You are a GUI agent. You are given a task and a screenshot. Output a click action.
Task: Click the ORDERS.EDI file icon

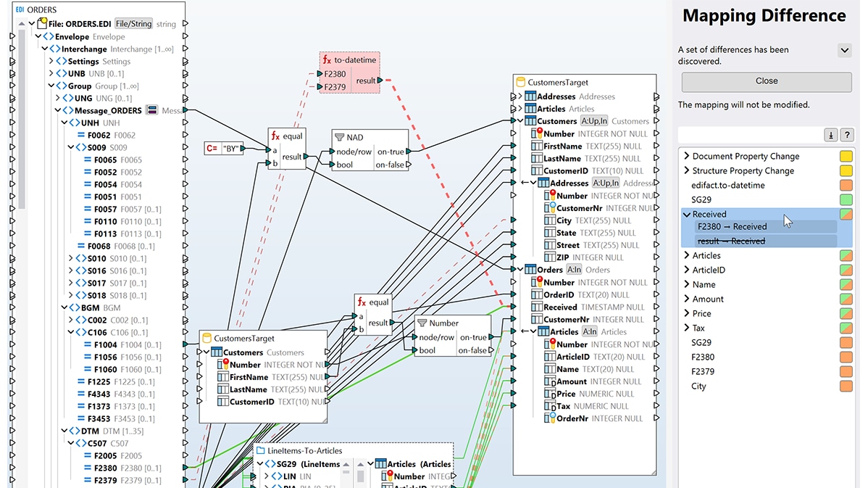point(42,23)
